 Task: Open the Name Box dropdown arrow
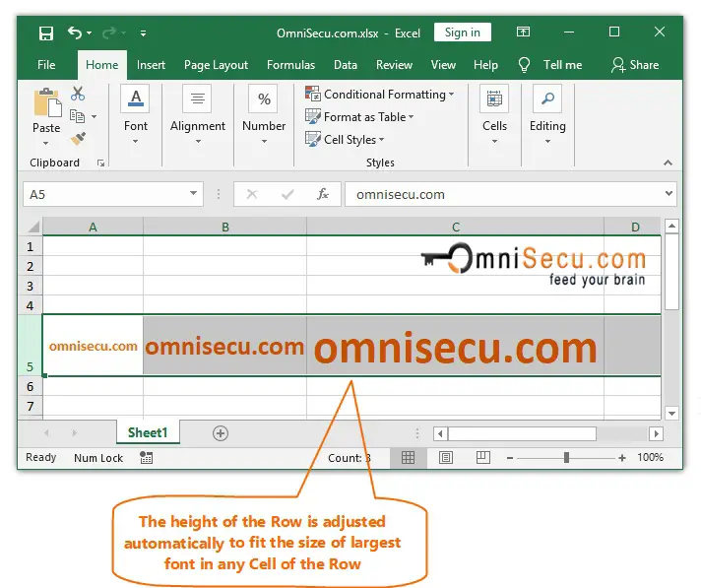click(x=194, y=193)
